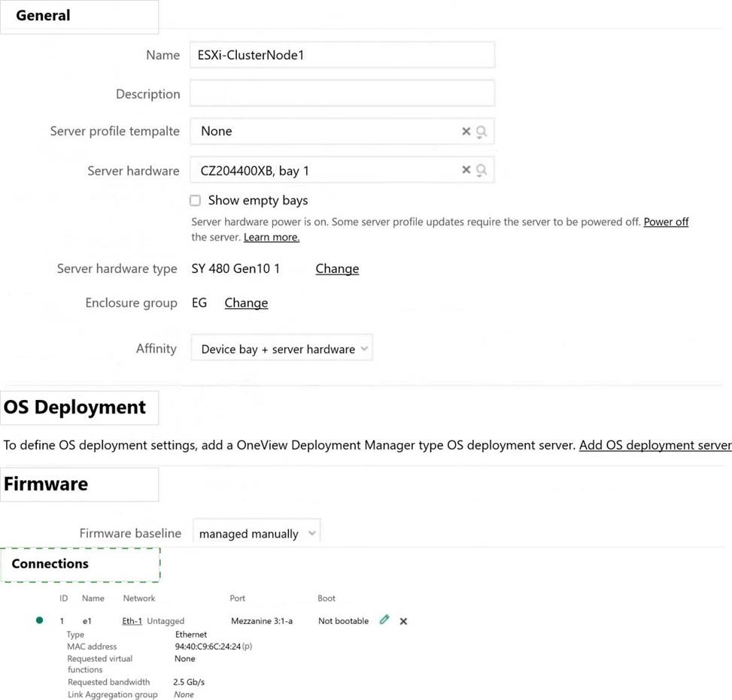The width and height of the screenshot is (732, 700).
Task: Edit connection e1 with pencil icon
Action: [x=384, y=620]
